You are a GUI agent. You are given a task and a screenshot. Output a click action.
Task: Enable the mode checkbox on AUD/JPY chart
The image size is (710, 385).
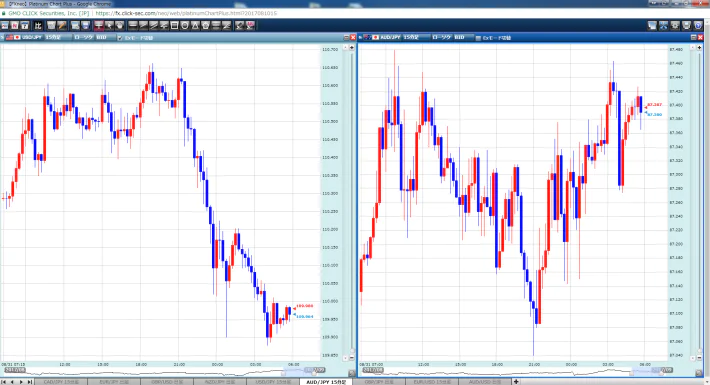pyautogui.click(x=478, y=38)
